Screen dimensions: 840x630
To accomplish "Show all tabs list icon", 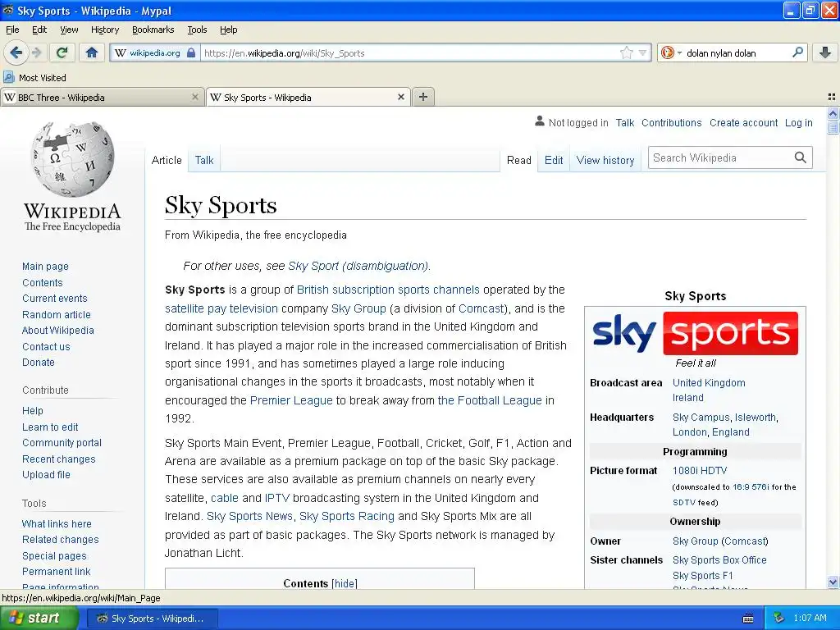I will click(832, 97).
